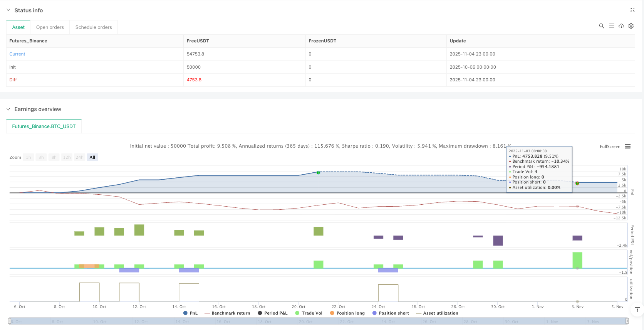Select the All zoom range button

point(92,157)
